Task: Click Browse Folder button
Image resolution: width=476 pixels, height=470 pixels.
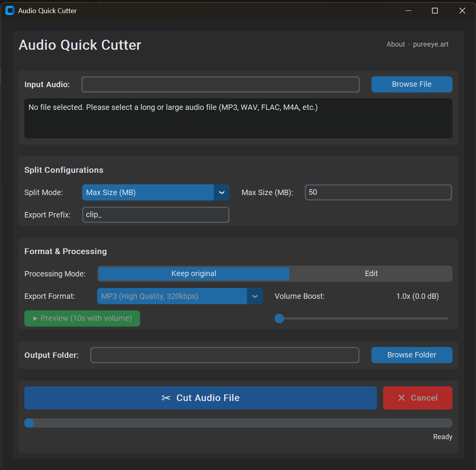Action: 412,355
